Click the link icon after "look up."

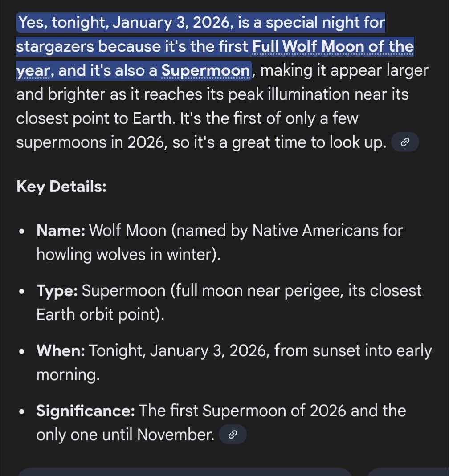pyautogui.click(x=405, y=142)
